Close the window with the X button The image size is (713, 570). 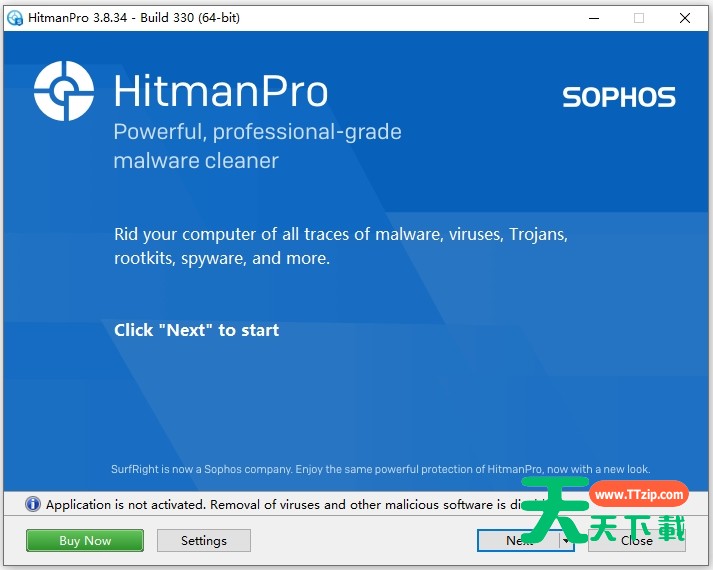tap(685, 18)
